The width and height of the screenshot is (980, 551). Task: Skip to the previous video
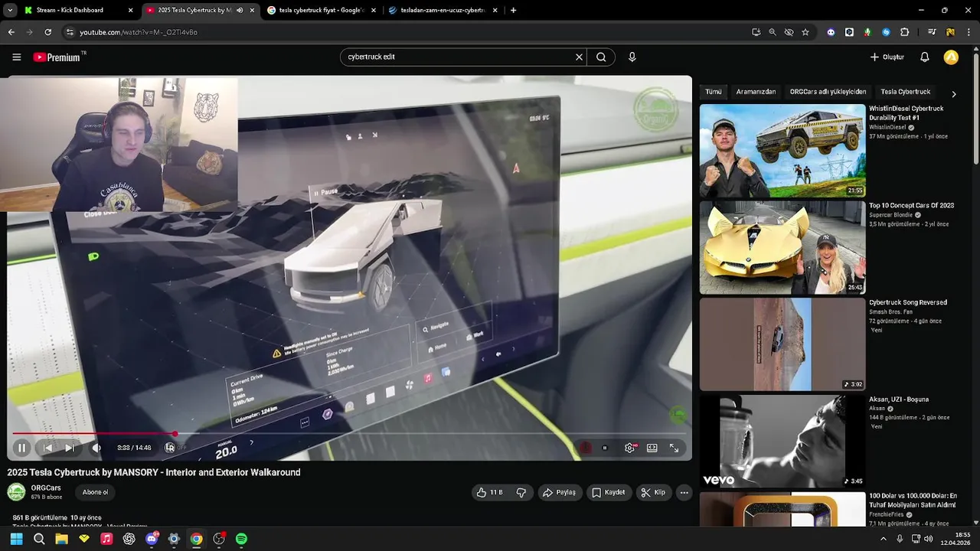point(47,448)
